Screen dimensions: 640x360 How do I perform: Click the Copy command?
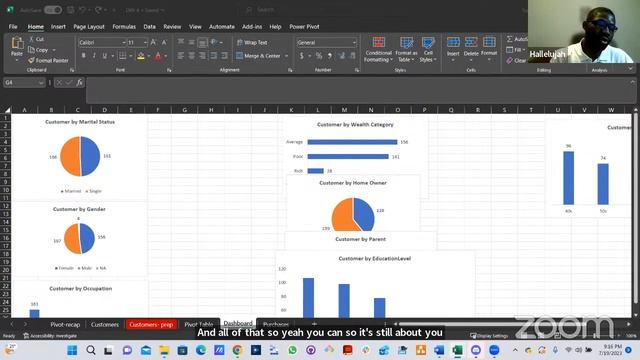pyautogui.click(x=38, y=50)
